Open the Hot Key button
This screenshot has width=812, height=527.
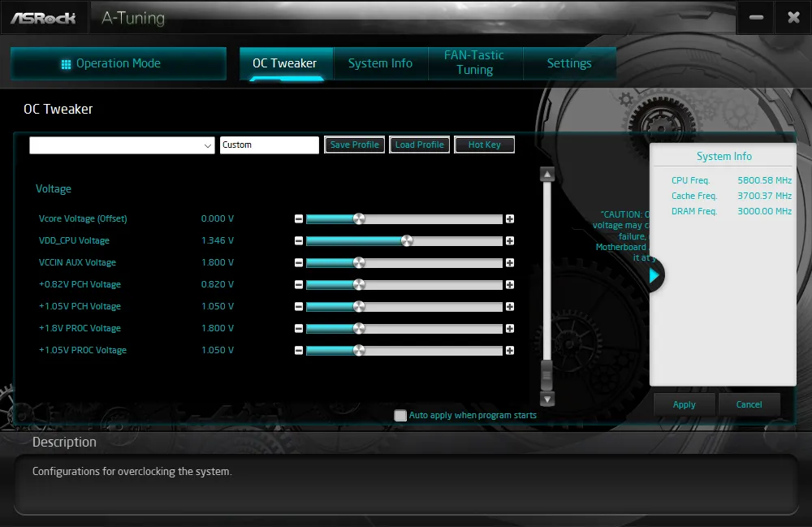tap(485, 145)
